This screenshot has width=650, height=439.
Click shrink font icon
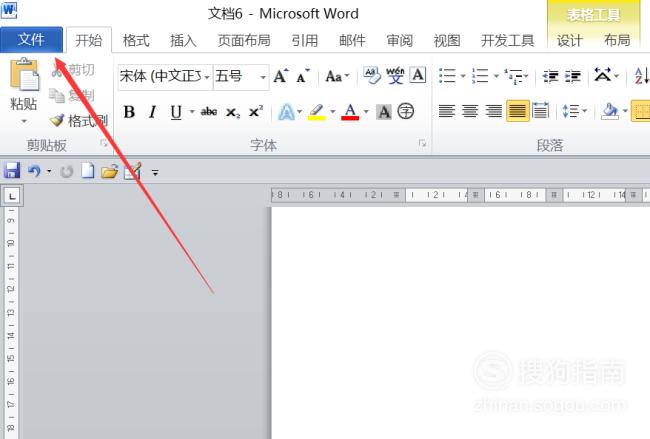click(303, 76)
